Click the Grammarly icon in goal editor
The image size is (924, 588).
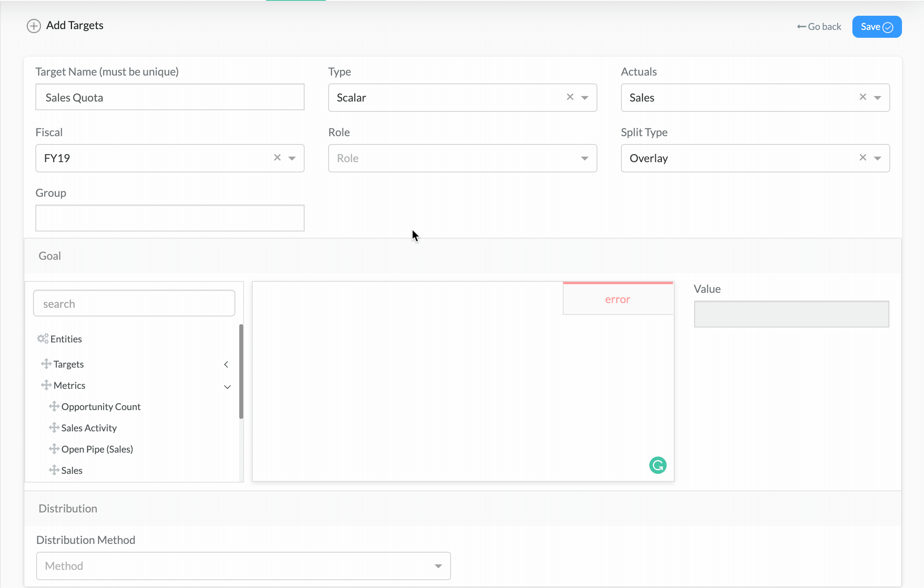658,465
